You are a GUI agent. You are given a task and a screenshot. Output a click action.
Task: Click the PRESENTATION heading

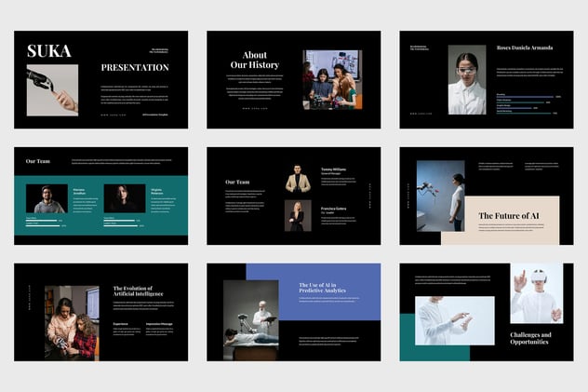(135, 68)
